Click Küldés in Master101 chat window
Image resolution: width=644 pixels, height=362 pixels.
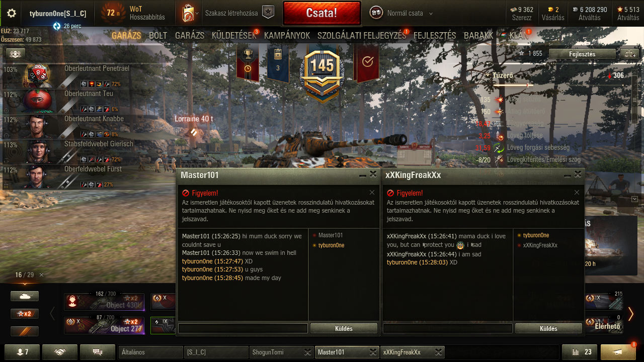tap(344, 328)
